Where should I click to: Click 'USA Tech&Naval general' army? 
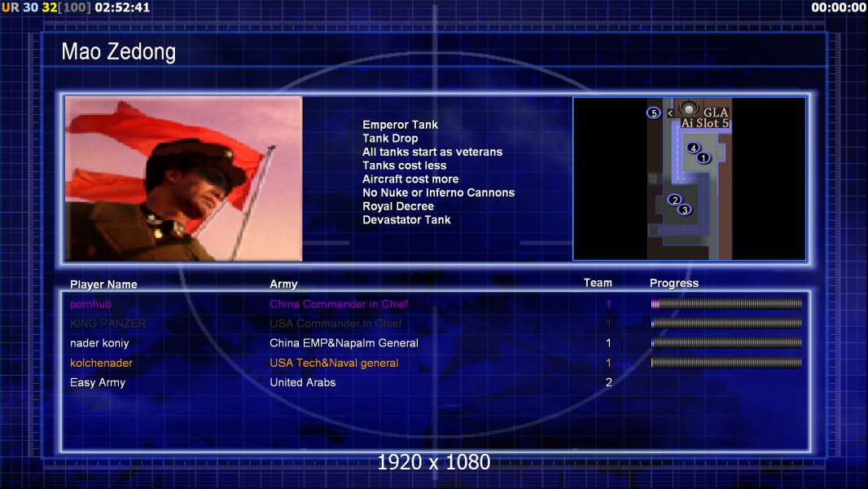pos(334,363)
